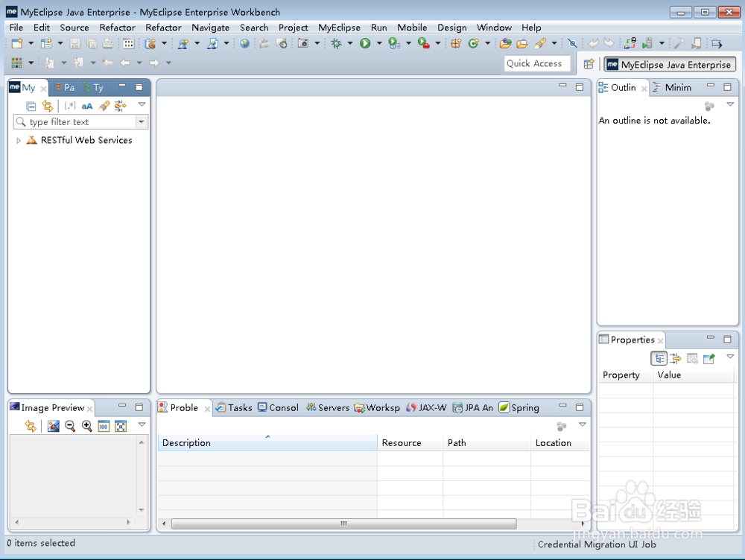
Task: Switch to the Spring tab
Action: tap(519, 407)
